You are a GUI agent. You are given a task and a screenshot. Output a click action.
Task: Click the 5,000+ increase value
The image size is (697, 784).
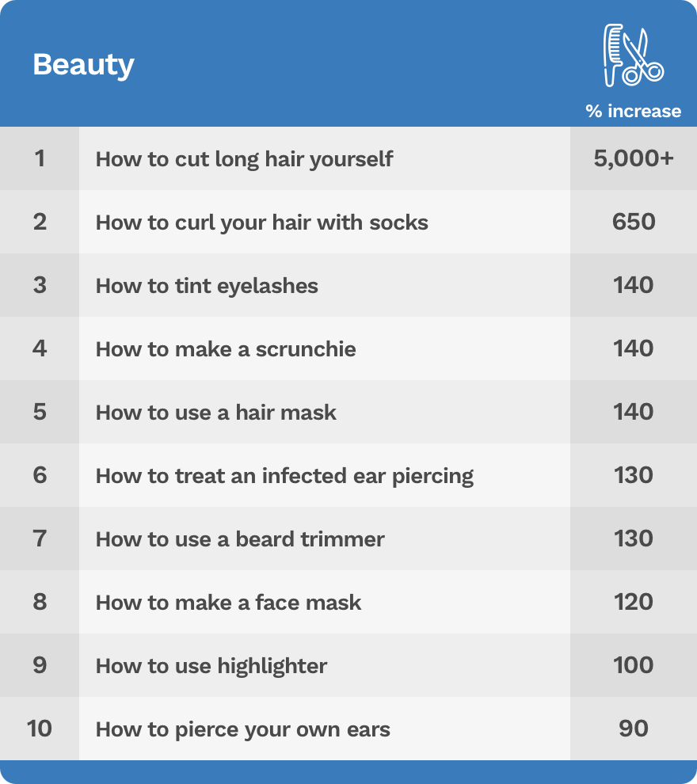[x=634, y=158]
